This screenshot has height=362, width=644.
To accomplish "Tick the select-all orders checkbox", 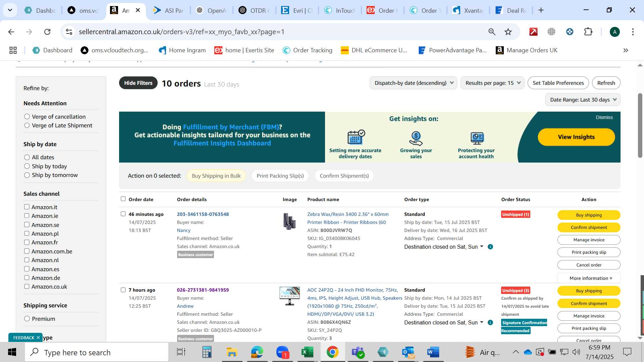I will 123,199.
